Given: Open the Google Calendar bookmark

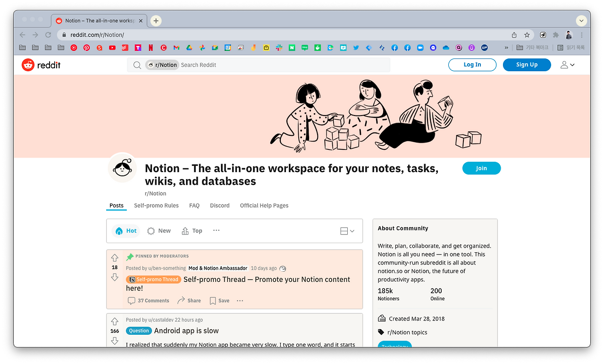Looking at the screenshot, I should (x=228, y=48).
